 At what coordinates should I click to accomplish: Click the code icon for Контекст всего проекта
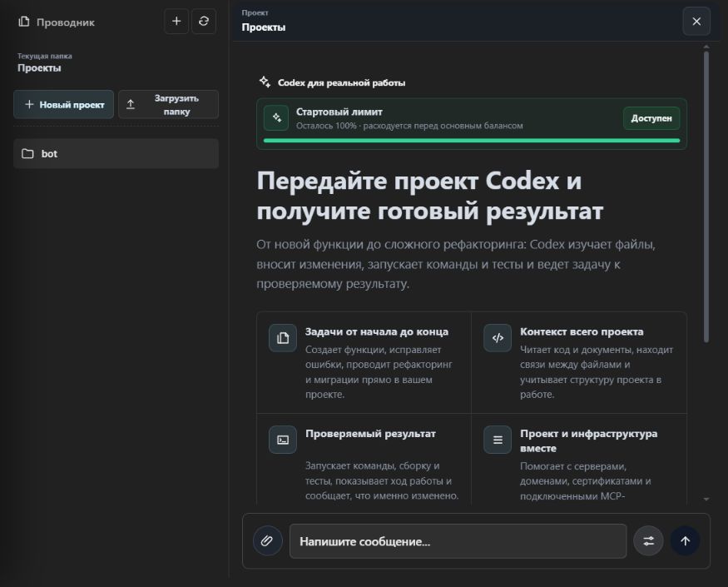click(498, 338)
